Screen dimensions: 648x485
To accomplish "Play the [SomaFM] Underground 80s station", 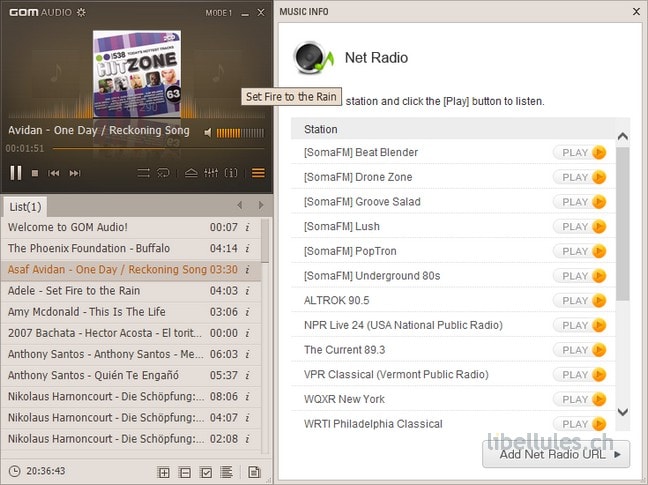I will pos(580,276).
